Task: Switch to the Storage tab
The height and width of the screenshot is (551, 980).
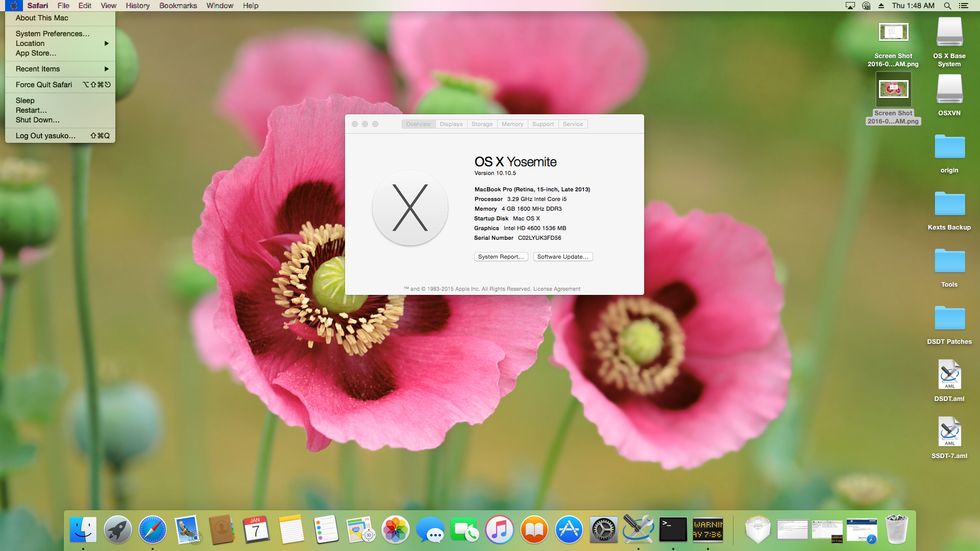Action: coord(482,124)
